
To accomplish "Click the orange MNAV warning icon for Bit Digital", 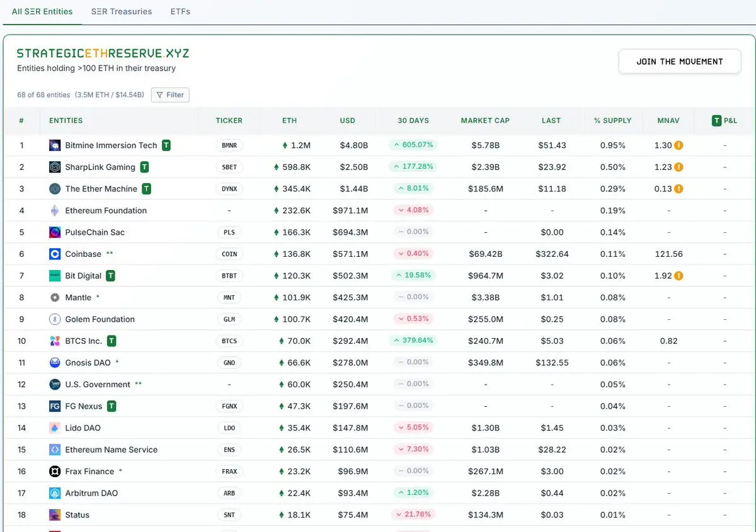I will click(x=679, y=276).
